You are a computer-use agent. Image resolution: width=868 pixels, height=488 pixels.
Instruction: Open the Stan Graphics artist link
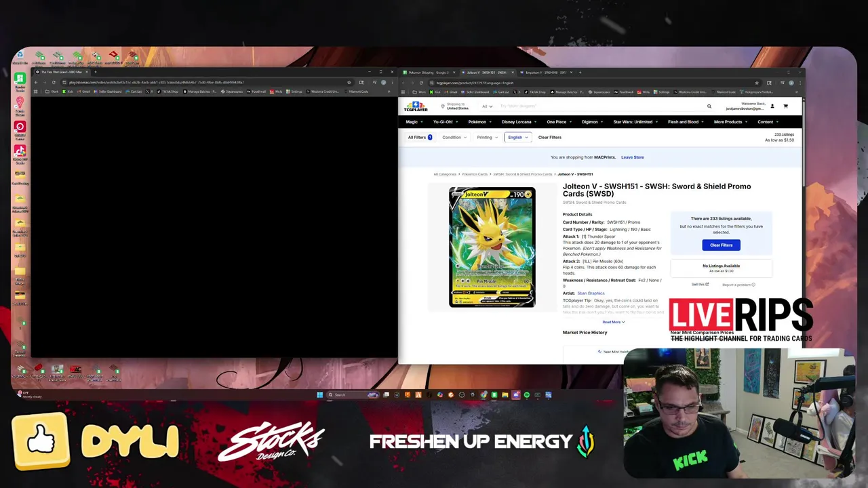[591, 293]
